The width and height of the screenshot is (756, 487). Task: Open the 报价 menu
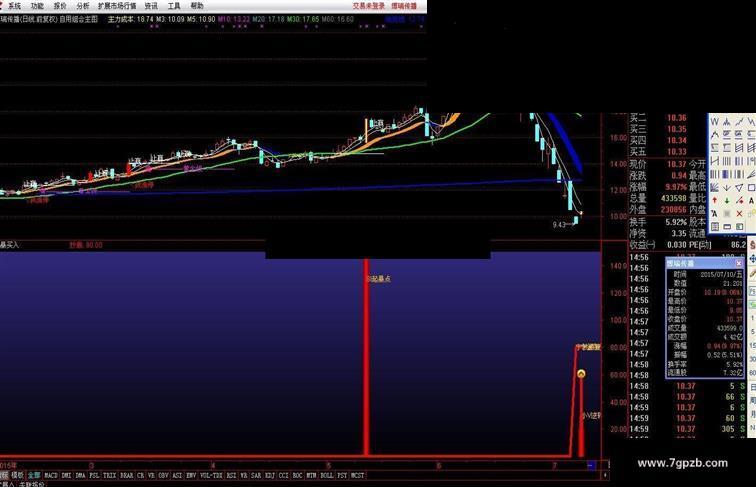[60, 6]
